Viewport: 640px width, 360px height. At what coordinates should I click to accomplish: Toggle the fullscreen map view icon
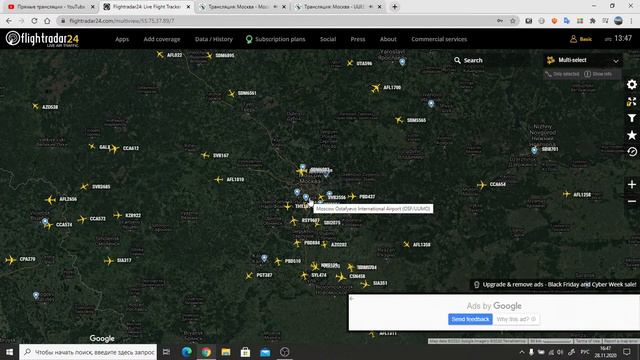pyautogui.click(x=631, y=102)
